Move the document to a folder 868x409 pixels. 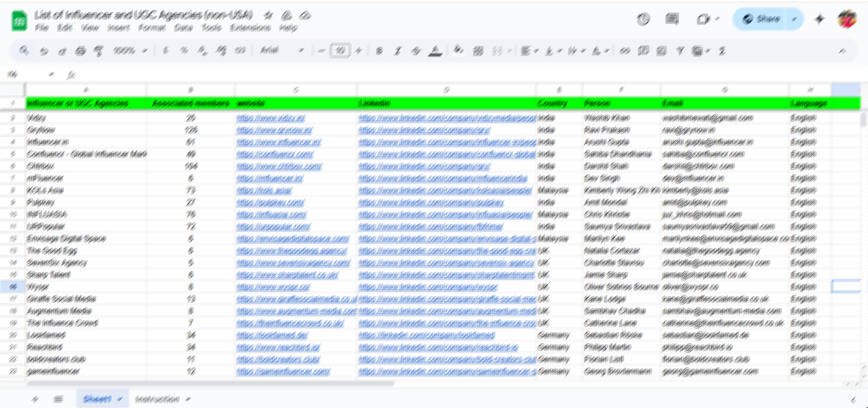(x=287, y=15)
